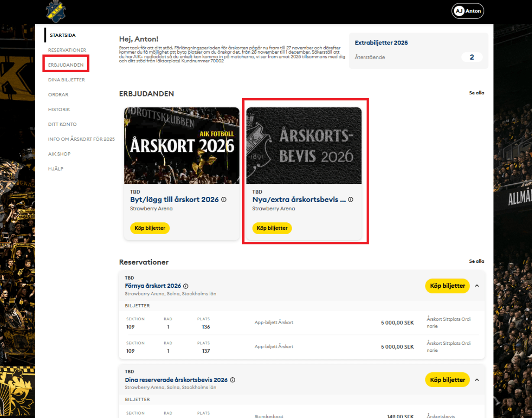Click info icon beside Förnya årskort 2026

(186, 286)
